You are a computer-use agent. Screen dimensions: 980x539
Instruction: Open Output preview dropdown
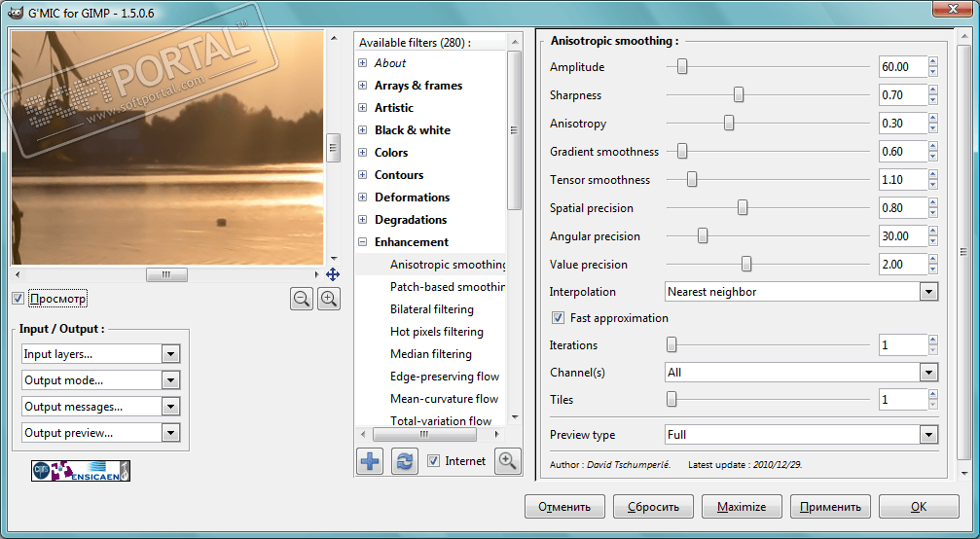click(x=100, y=433)
